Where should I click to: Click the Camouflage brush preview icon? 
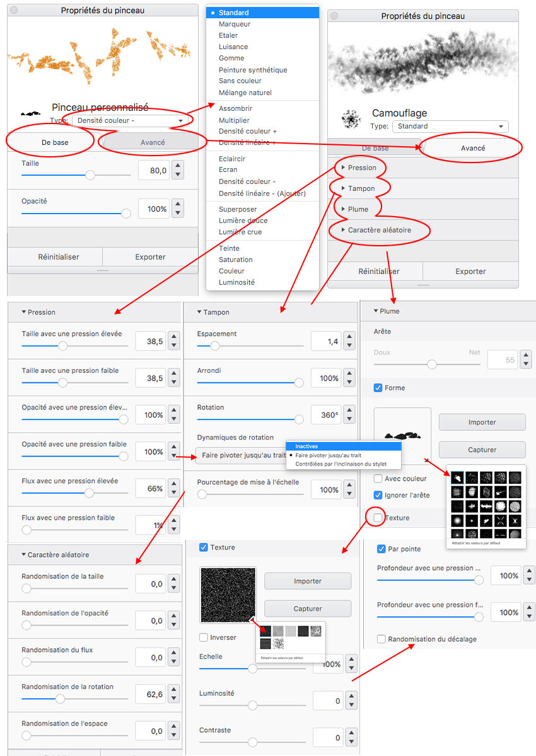(x=351, y=119)
